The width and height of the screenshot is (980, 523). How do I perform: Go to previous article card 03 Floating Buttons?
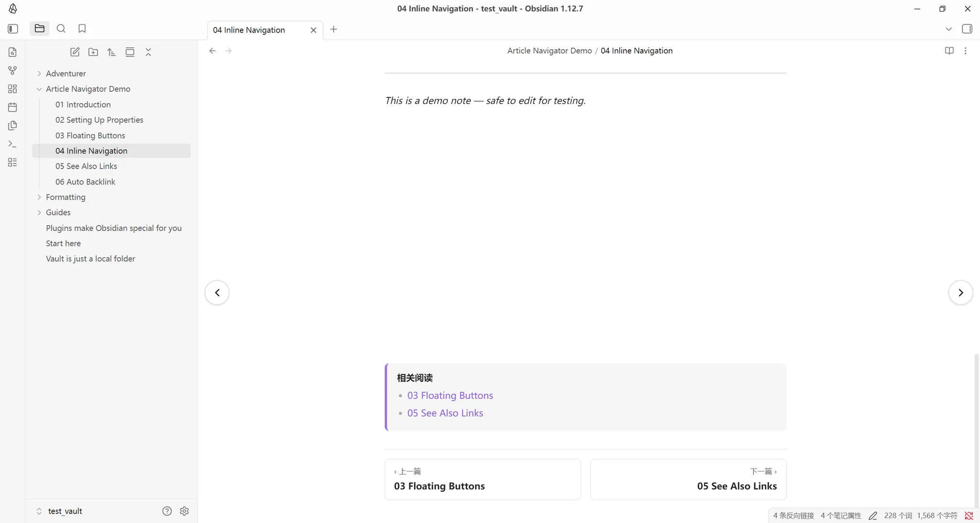point(483,479)
